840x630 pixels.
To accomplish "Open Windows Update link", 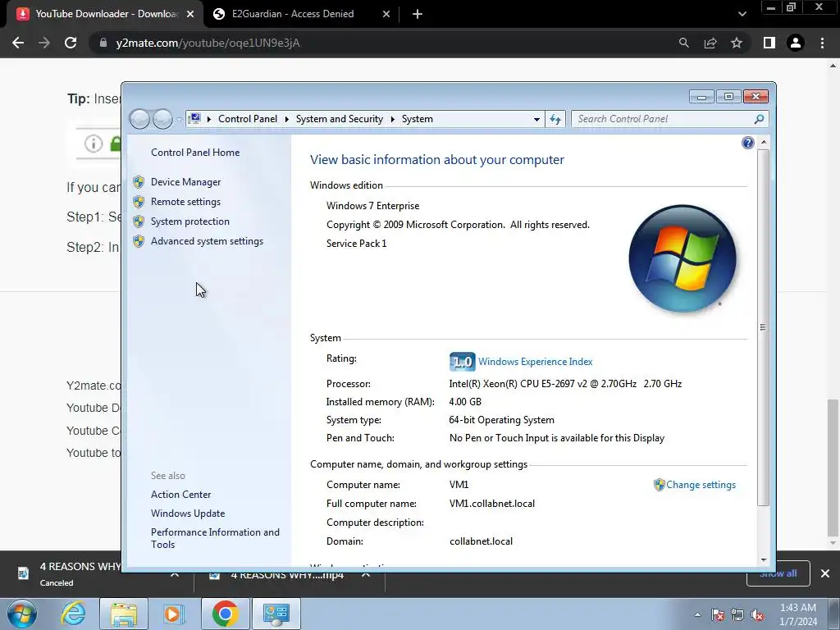I will point(188,514).
